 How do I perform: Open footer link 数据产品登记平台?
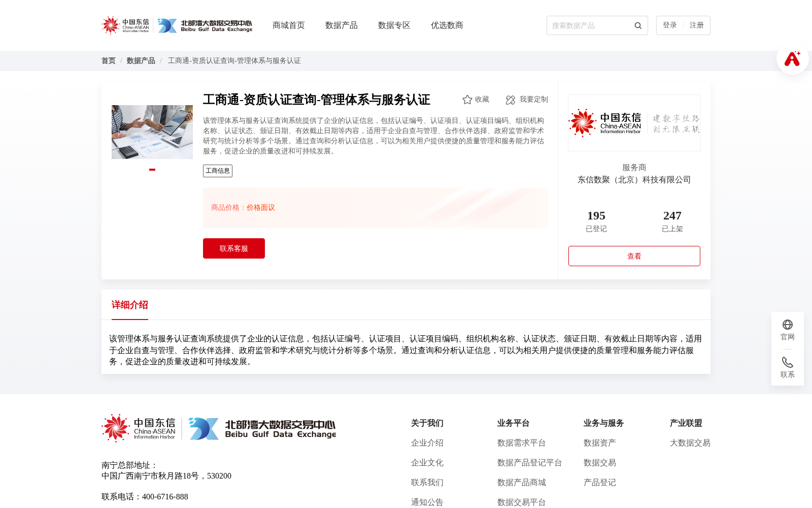530,463
